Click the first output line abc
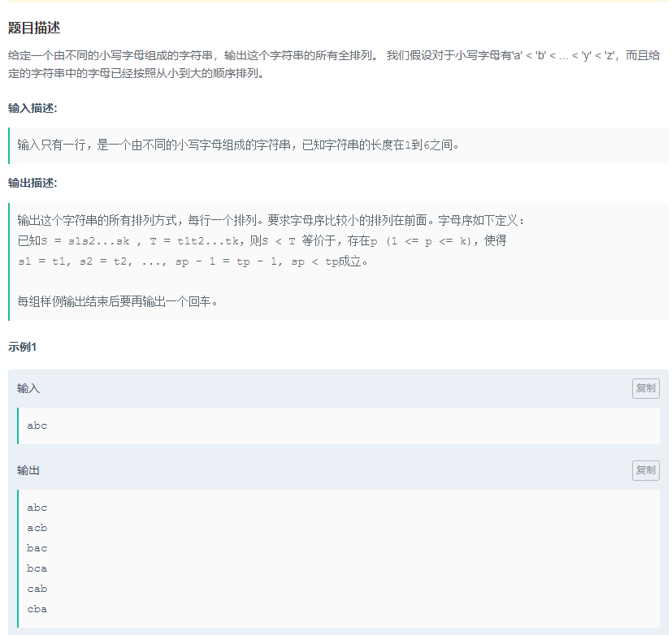 tap(37, 508)
